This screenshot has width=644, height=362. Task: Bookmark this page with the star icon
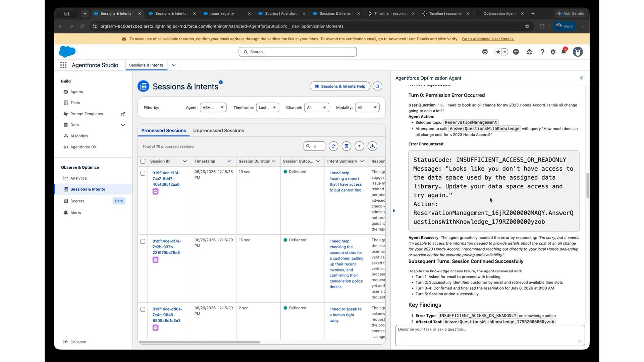click(x=527, y=26)
